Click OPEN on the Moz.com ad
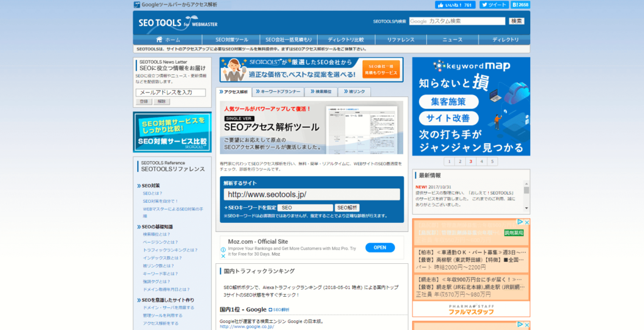Viewport: 644px width, 330px height. tap(380, 247)
